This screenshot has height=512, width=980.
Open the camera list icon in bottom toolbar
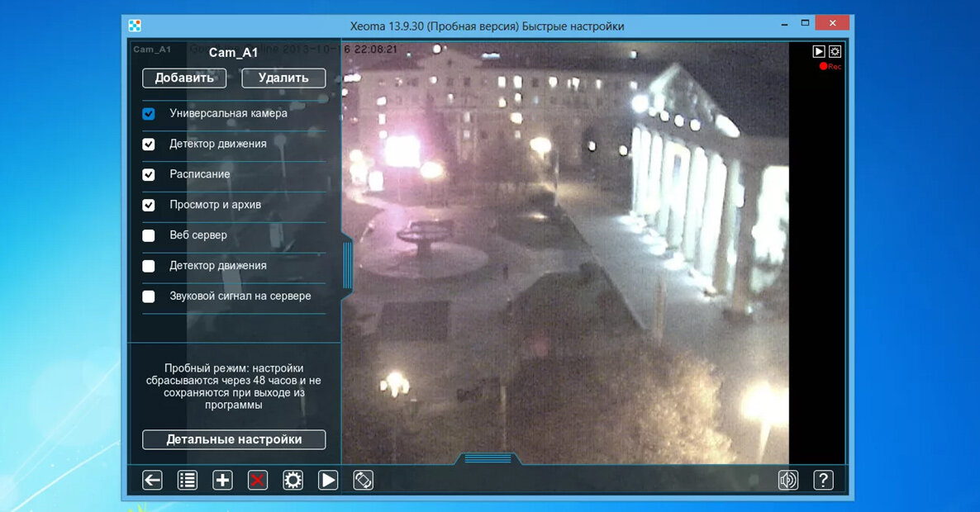(x=187, y=480)
